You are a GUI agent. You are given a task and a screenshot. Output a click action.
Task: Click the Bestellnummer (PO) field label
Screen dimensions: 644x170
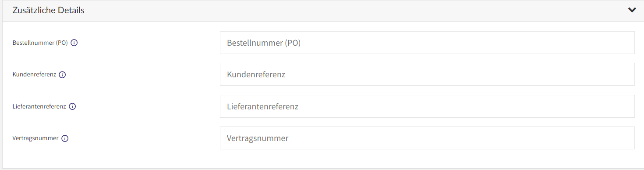[40, 43]
